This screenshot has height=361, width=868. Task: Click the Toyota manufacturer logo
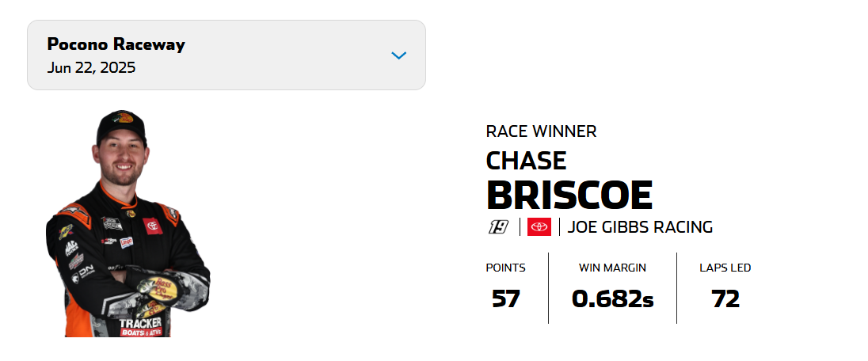pyautogui.click(x=539, y=227)
